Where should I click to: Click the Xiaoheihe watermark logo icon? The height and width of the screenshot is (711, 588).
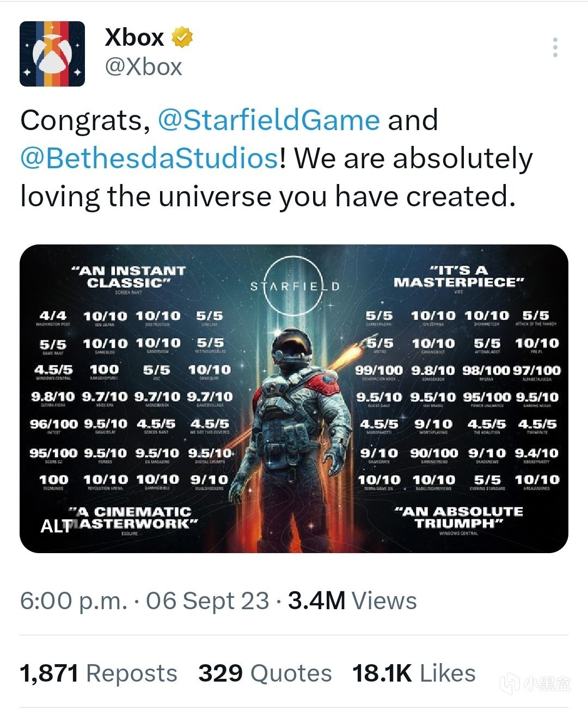click(510, 683)
